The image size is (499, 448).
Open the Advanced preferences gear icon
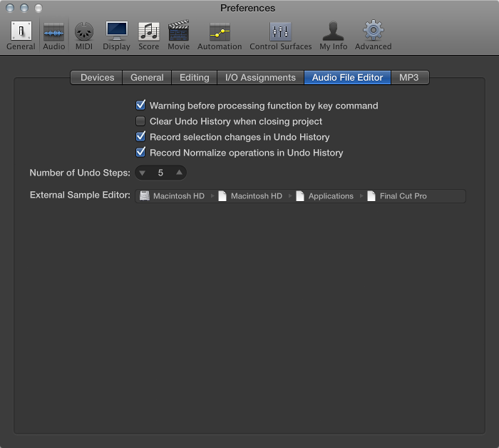pos(374,31)
